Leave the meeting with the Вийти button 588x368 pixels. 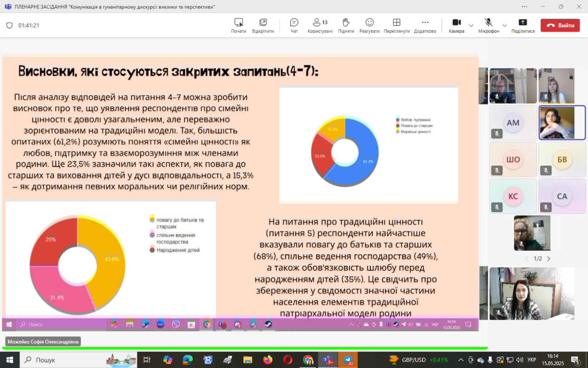click(560, 25)
